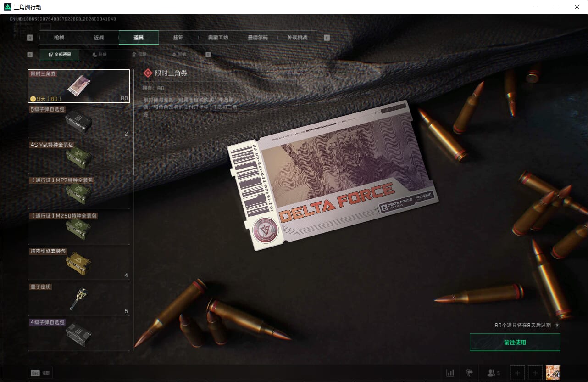
Task: Select the 精密维修套装包 item
Action: [x=79, y=264]
